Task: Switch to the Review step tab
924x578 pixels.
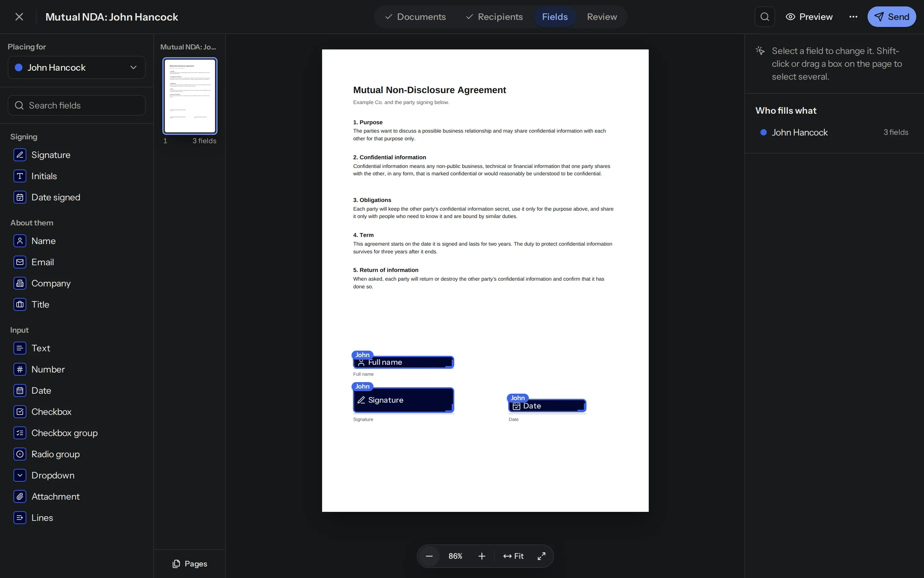Action: tap(602, 17)
